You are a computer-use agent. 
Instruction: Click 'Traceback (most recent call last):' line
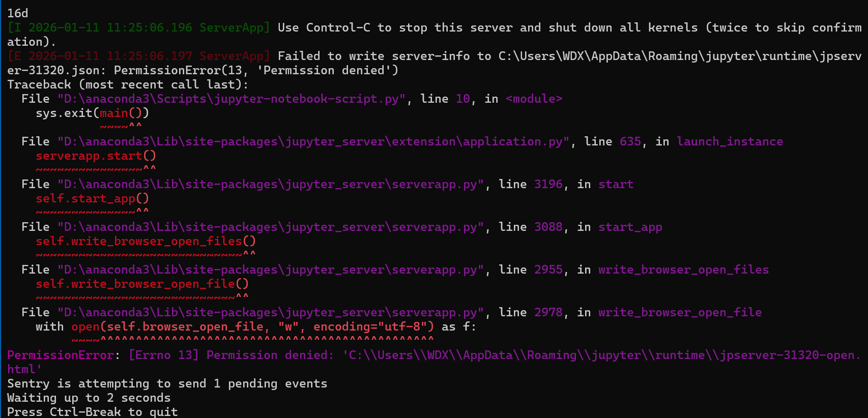point(128,84)
